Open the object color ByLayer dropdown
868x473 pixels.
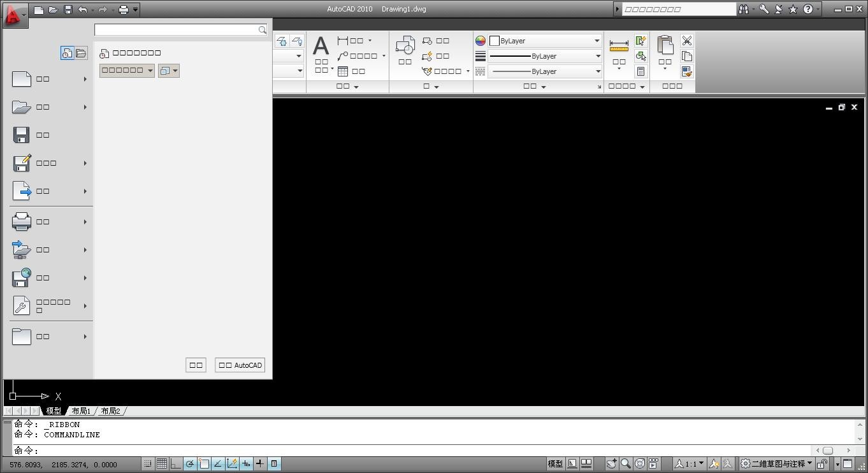click(x=545, y=41)
